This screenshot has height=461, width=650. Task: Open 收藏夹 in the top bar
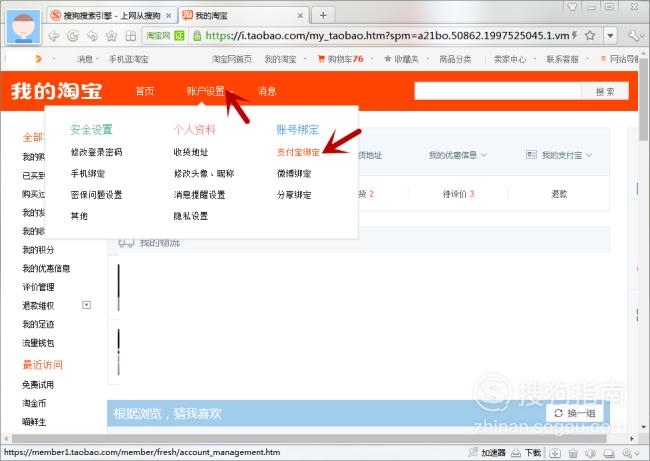click(402, 59)
